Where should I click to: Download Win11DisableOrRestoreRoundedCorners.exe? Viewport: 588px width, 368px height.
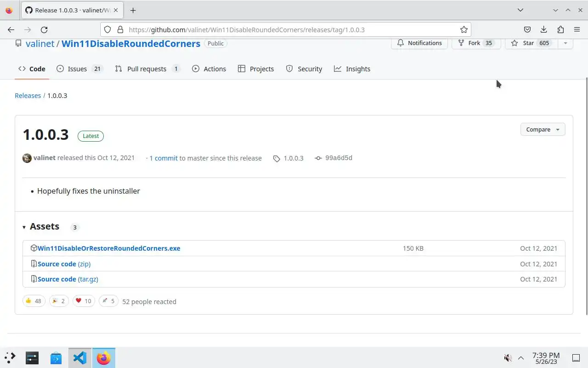click(109, 248)
